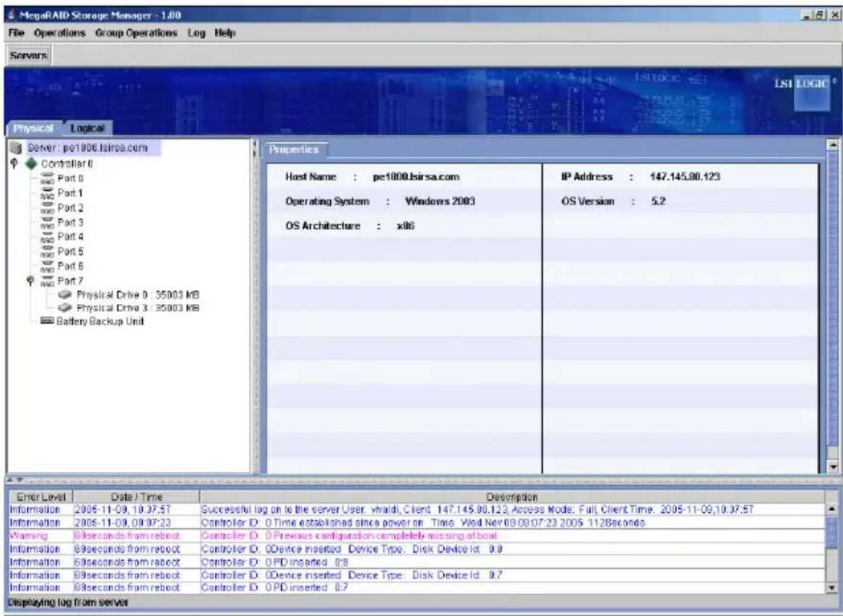Click the Port 5 icon
The height and width of the screenshot is (616, 843).
point(48,252)
